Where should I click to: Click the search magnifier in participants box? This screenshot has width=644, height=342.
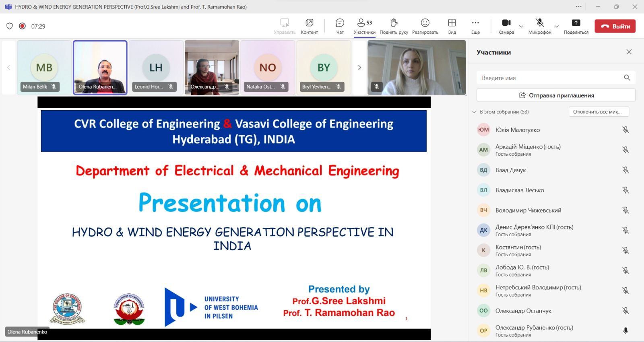click(x=627, y=78)
